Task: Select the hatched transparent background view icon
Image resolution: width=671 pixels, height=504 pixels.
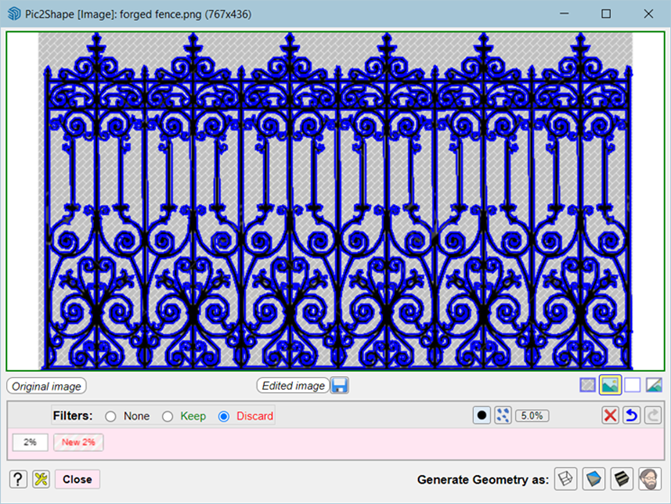Action: click(x=588, y=385)
